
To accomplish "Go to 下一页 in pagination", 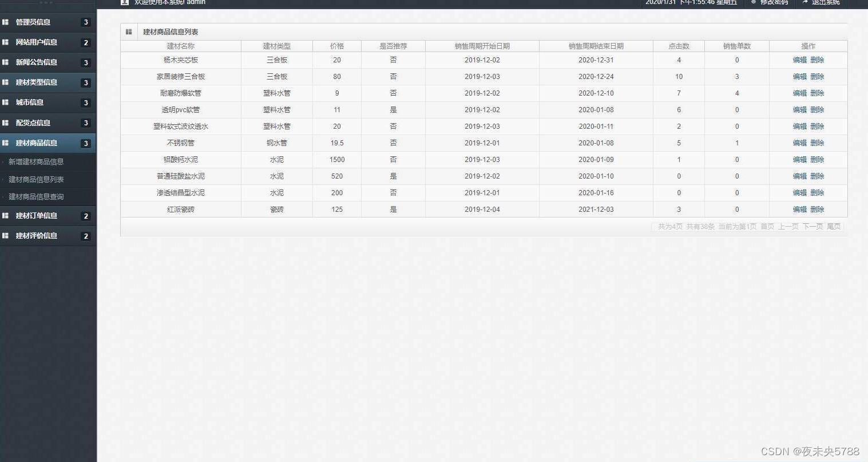I will 812,227.
